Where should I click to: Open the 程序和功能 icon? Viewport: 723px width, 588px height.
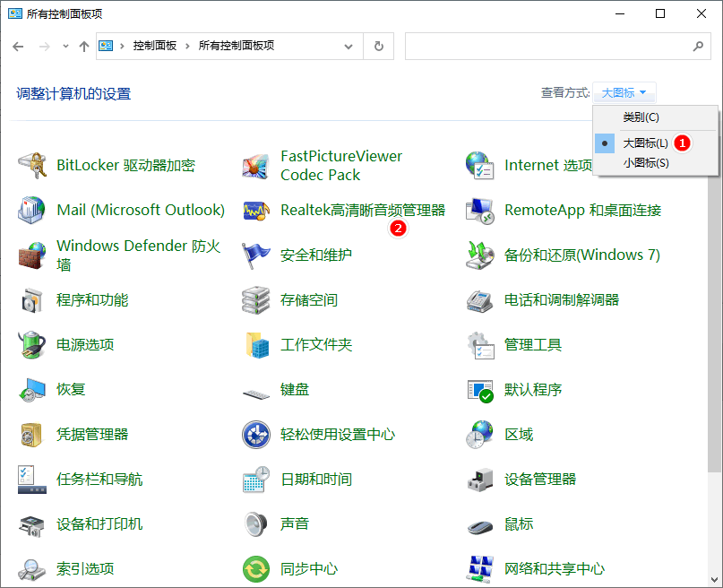pos(32,299)
